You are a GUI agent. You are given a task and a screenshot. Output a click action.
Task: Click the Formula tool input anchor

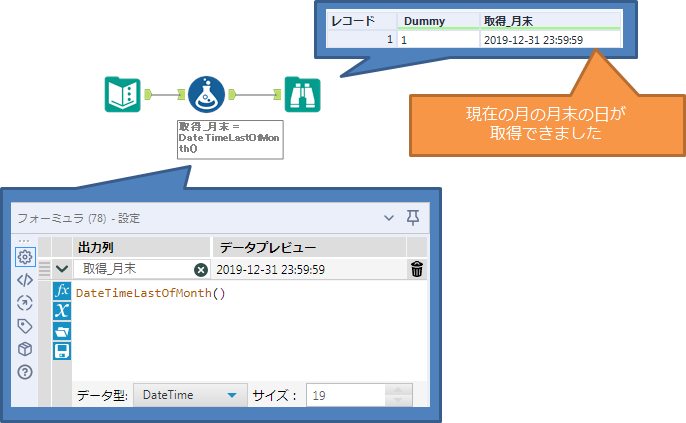pos(181,94)
